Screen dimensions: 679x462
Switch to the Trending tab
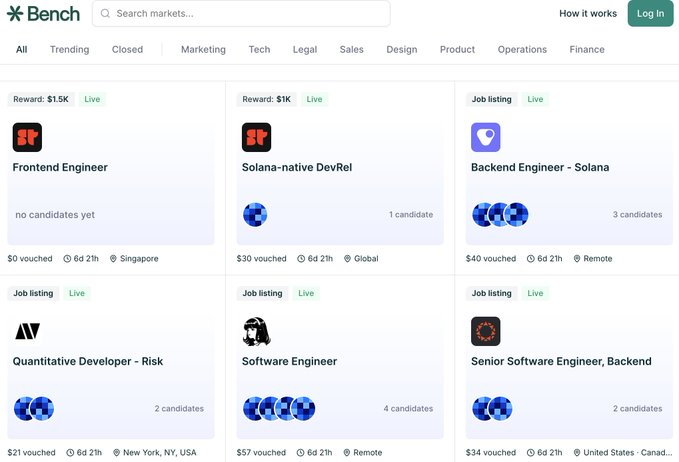click(x=69, y=49)
